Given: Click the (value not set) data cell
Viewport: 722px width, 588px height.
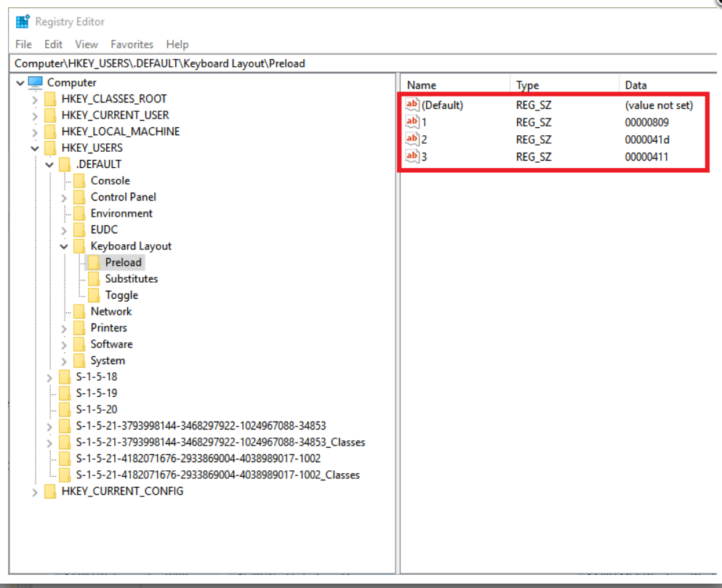Looking at the screenshot, I should tap(659, 105).
